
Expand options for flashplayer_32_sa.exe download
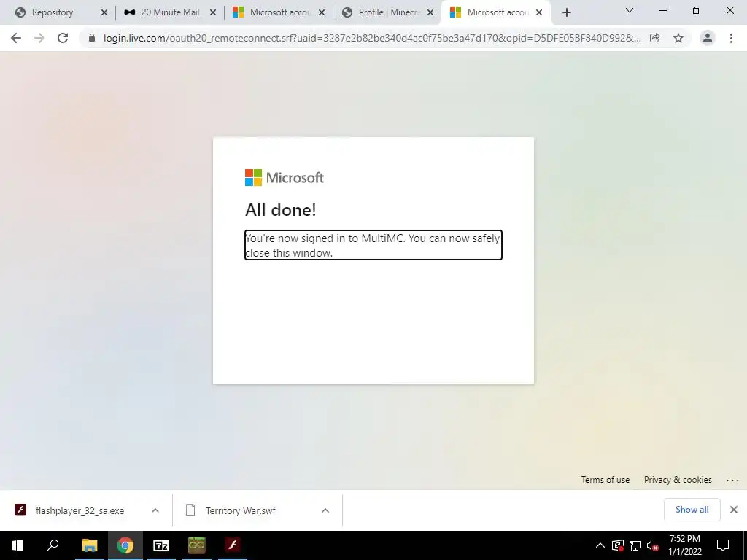click(155, 510)
